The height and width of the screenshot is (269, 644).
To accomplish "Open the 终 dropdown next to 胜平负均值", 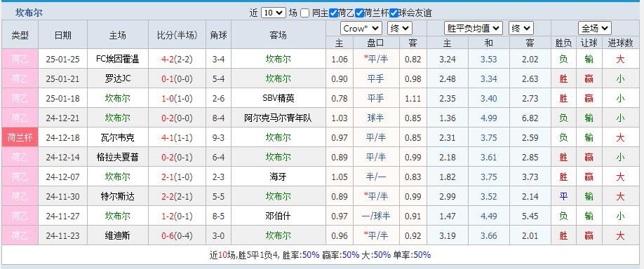I will 521,28.
